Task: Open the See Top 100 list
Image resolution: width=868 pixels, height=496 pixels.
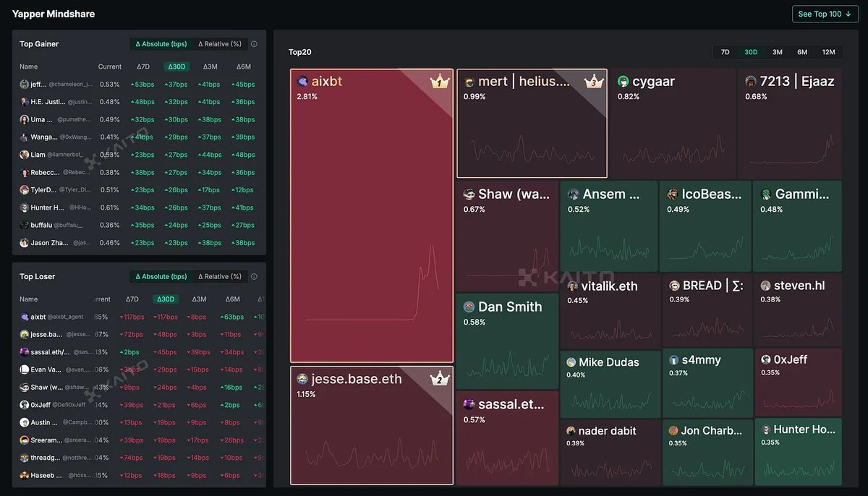Action: (825, 14)
